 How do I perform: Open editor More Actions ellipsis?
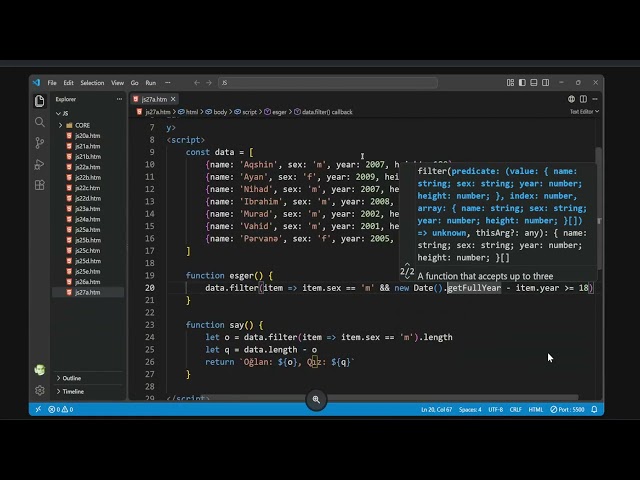click(595, 99)
